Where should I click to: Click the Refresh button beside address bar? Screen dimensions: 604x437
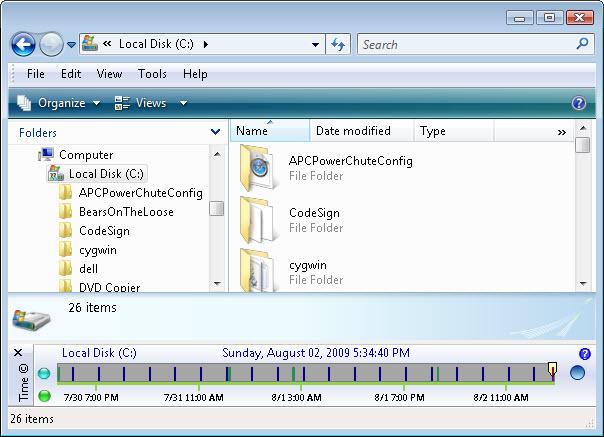point(338,45)
